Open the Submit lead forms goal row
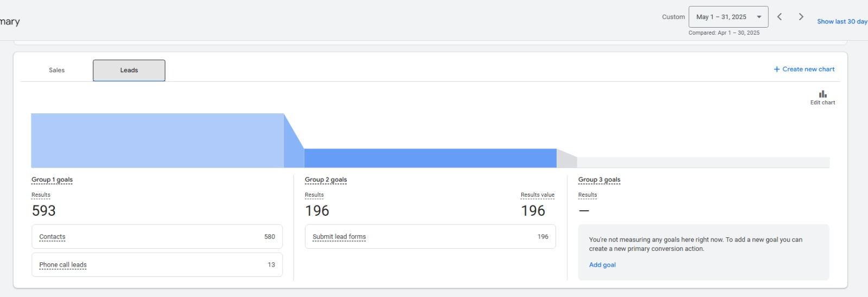This screenshot has height=297, width=868. click(430, 237)
